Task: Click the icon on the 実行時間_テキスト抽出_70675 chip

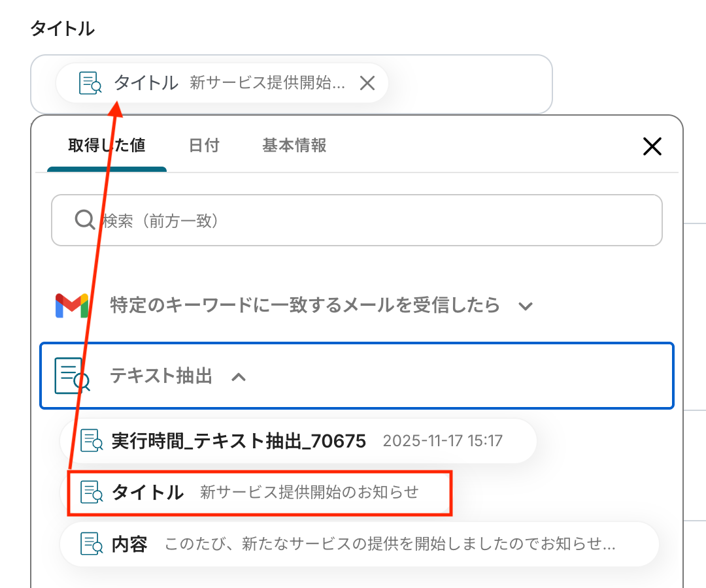Action: tap(92, 441)
